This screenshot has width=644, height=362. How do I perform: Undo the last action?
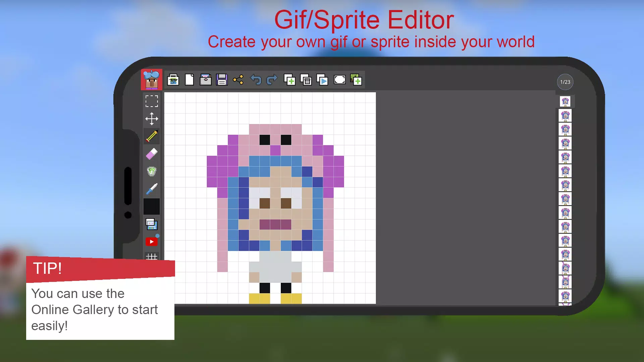coord(256,80)
